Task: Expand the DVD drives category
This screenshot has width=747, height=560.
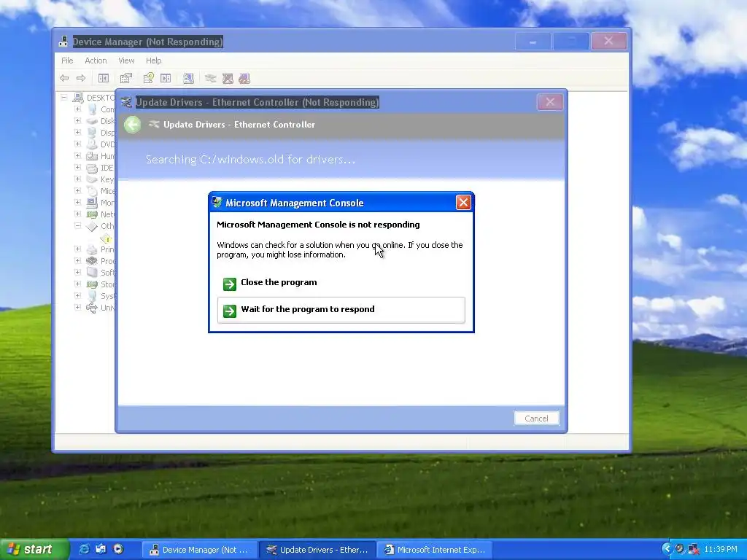Action: click(x=77, y=144)
